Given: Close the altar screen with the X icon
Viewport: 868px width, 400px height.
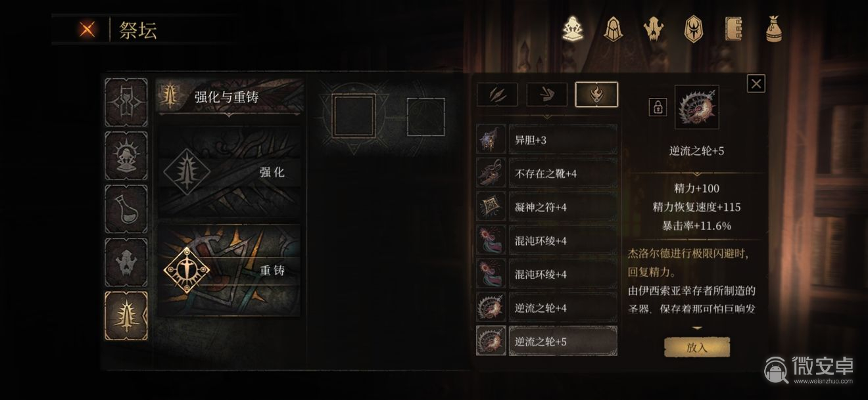Looking at the screenshot, I should [87, 30].
